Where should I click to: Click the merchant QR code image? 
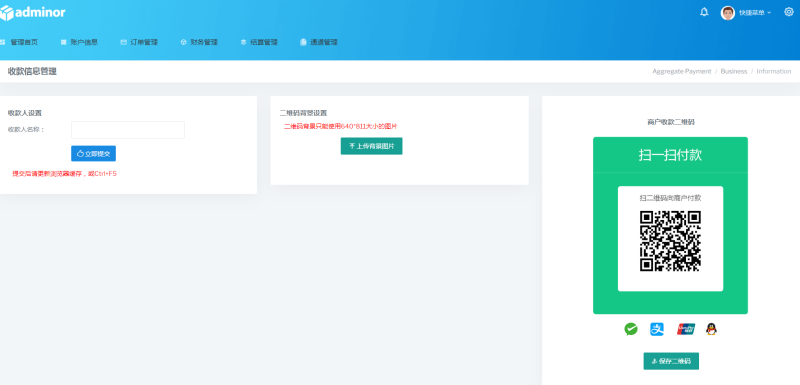[670, 241]
